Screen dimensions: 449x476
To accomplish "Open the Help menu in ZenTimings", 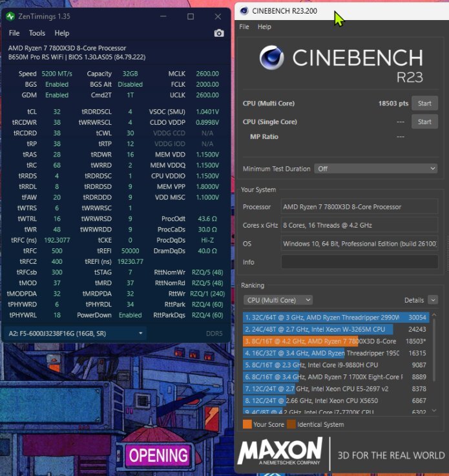I will coord(62,33).
